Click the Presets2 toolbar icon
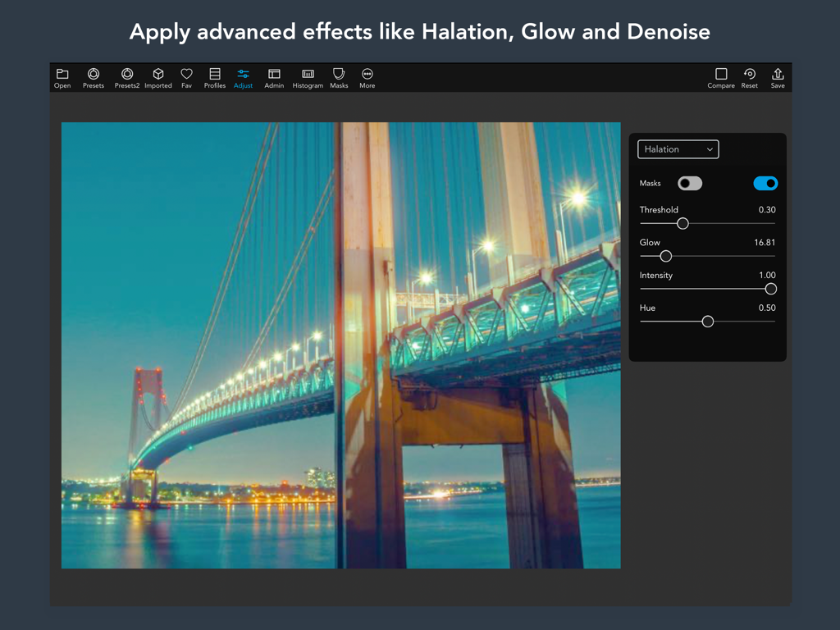840x630 pixels. click(126, 78)
